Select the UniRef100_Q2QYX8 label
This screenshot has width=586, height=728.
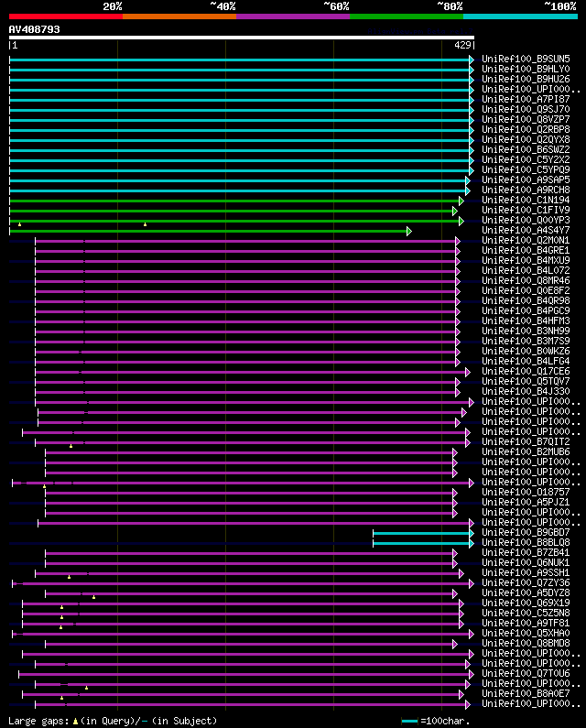[x=526, y=139]
